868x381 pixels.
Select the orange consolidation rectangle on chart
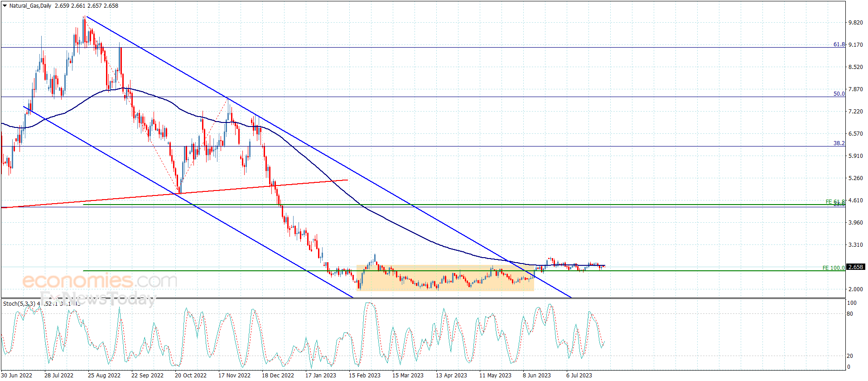445,278
